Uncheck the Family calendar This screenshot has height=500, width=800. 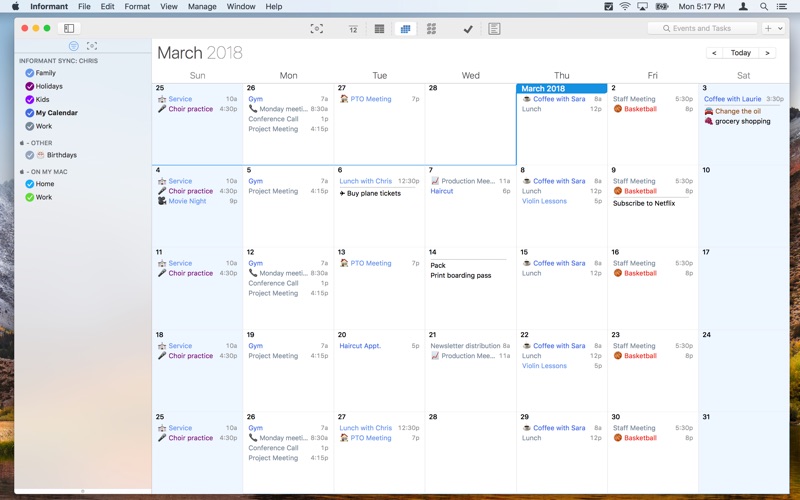30,73
